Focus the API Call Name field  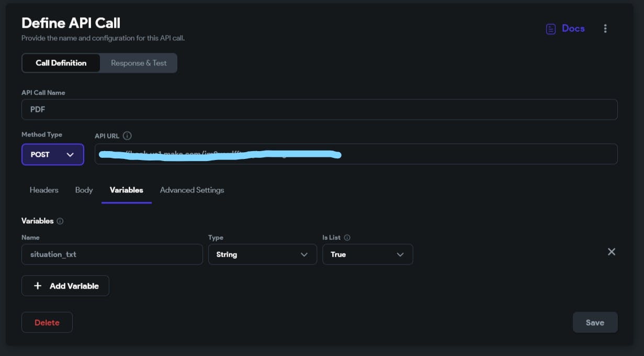320,110
